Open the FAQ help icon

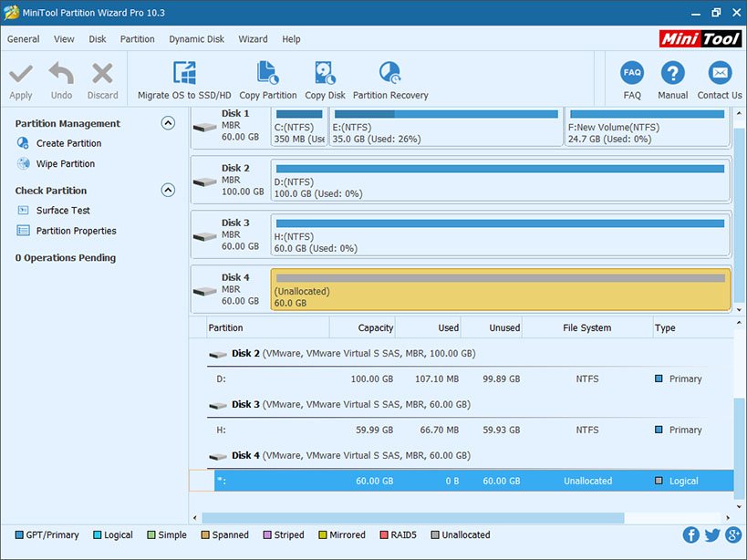click(x=632, y=74)
